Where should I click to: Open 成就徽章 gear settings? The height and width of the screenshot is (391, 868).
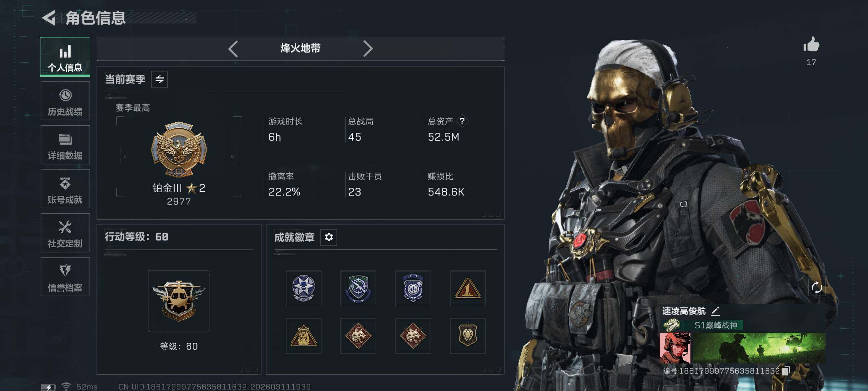(329, 237)
